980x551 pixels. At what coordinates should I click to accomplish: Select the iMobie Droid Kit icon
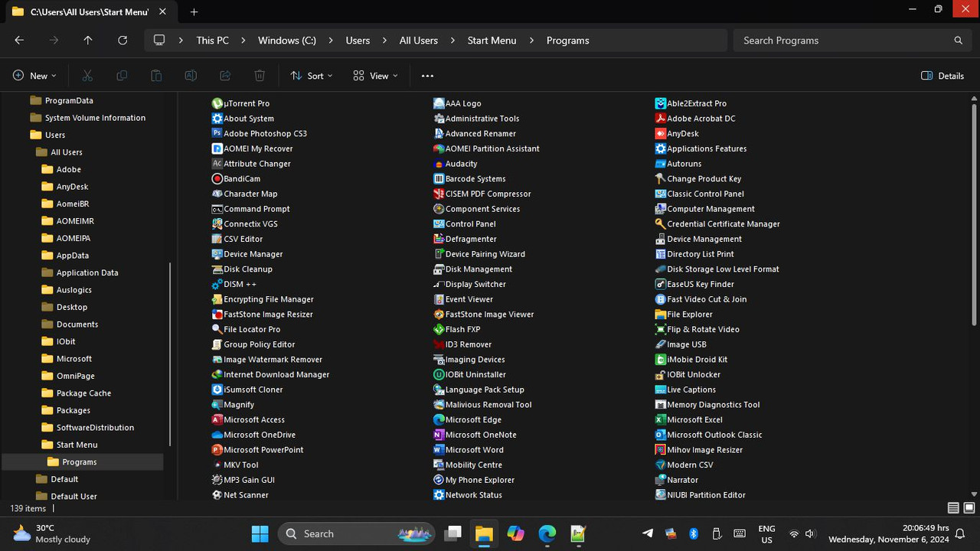click(661, 360)
